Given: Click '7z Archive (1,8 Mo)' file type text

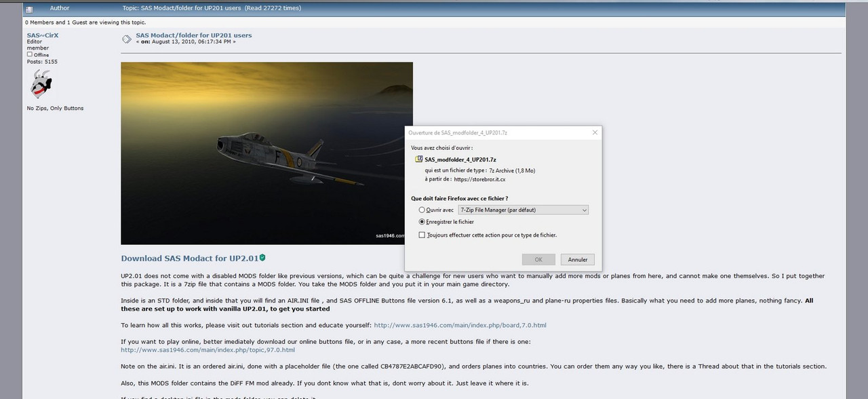Looking at the screenshot, I should tap(512, 170).
